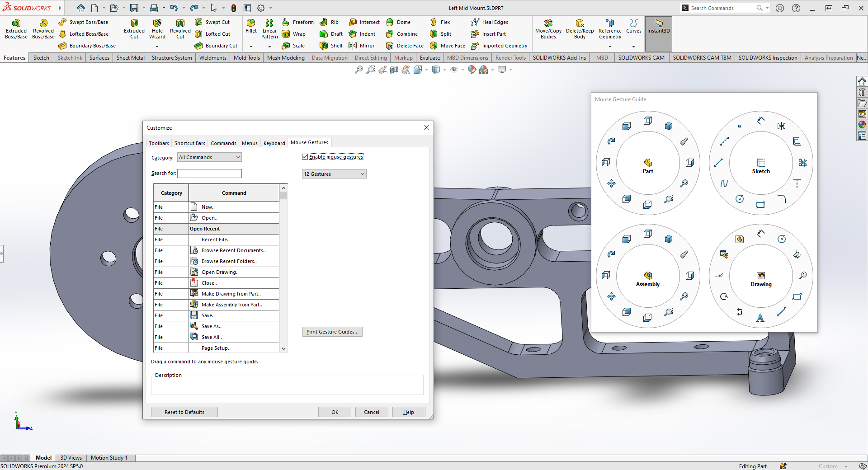The width and height of the screenshot is (868, 470).
Task: Click the Linear Pattern tool
Action: [269, 29]
